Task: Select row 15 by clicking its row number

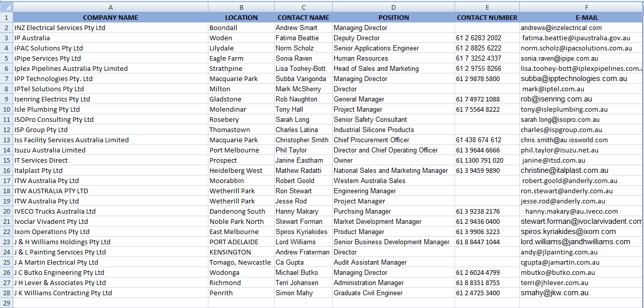Action: pos(7,160)
